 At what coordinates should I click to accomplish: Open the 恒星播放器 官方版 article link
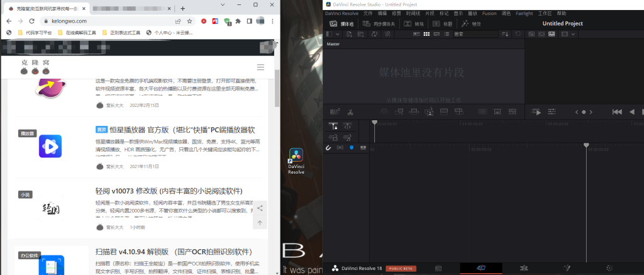click(182, 130)
